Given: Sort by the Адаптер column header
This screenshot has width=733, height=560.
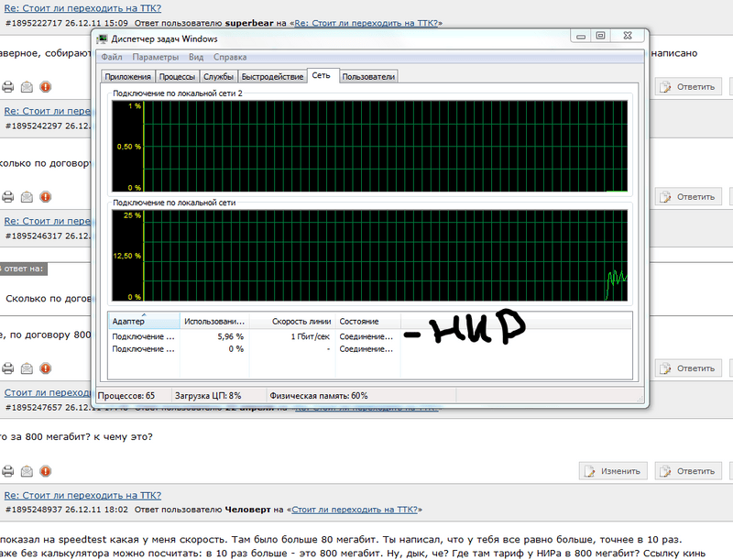Looking at the screenshot, I should (144, 321).
